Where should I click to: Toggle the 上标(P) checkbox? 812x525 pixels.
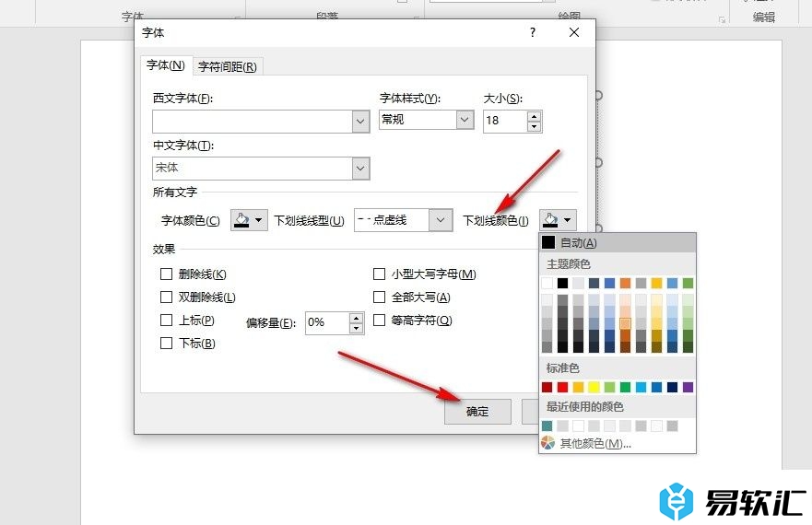[x=166, y=320]
